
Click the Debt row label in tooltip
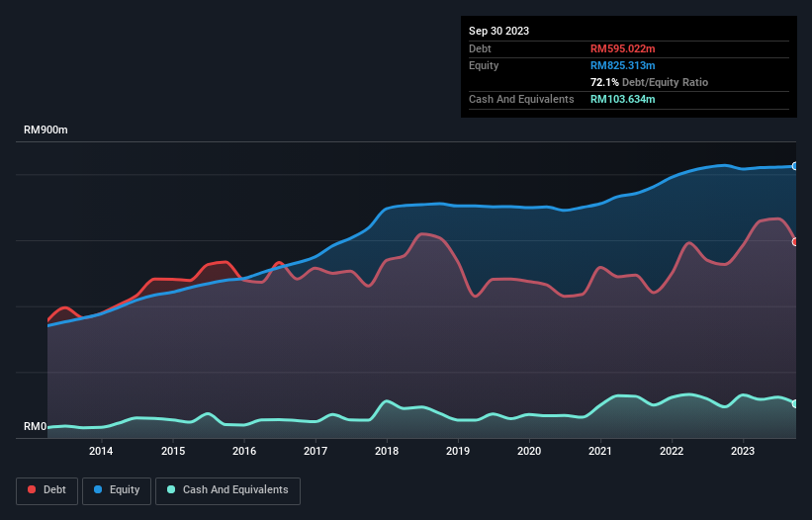point(480,48)
